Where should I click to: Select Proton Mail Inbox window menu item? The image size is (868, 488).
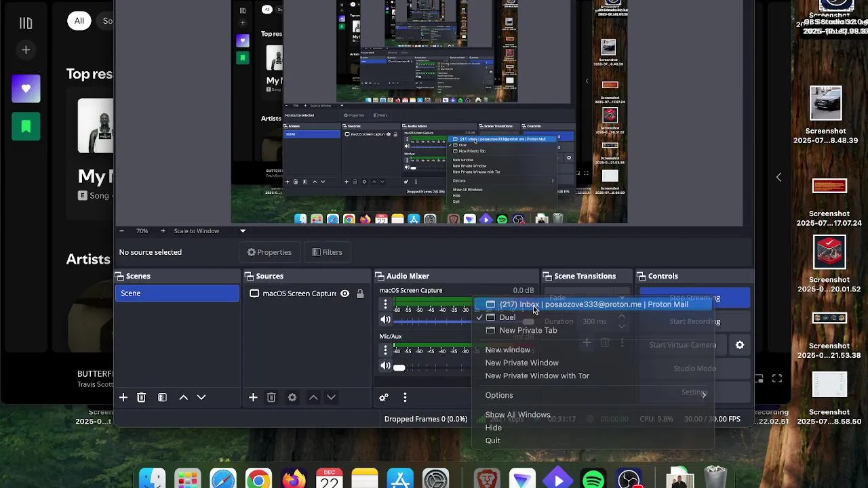click(593, 304)
